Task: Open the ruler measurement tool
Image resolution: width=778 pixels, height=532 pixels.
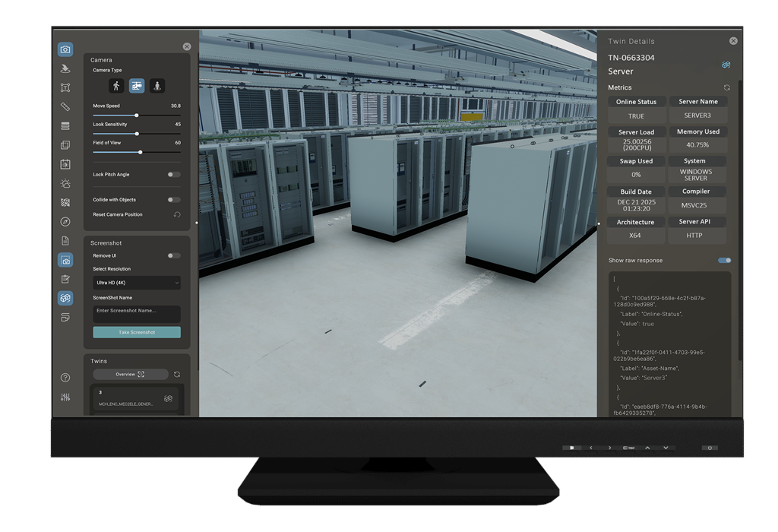Action: point(65,106)
